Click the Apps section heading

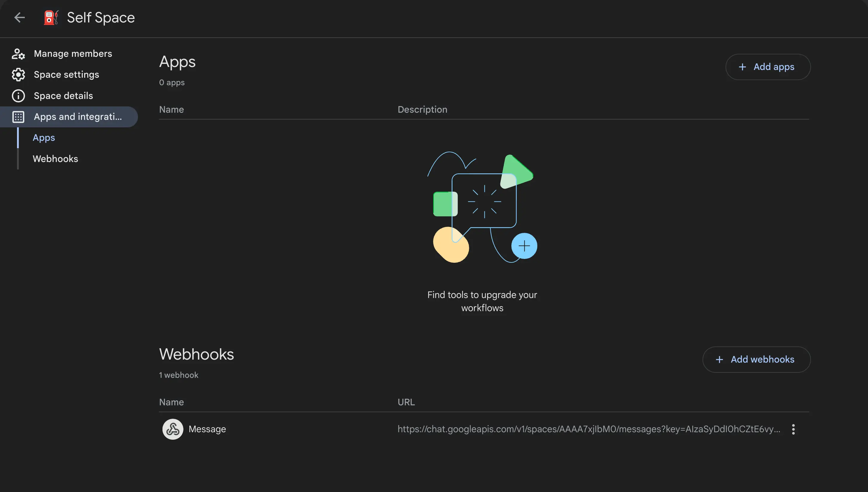177,62
